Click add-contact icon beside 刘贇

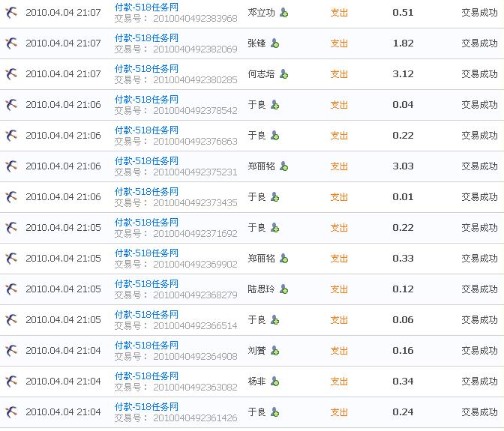[274, 351]
